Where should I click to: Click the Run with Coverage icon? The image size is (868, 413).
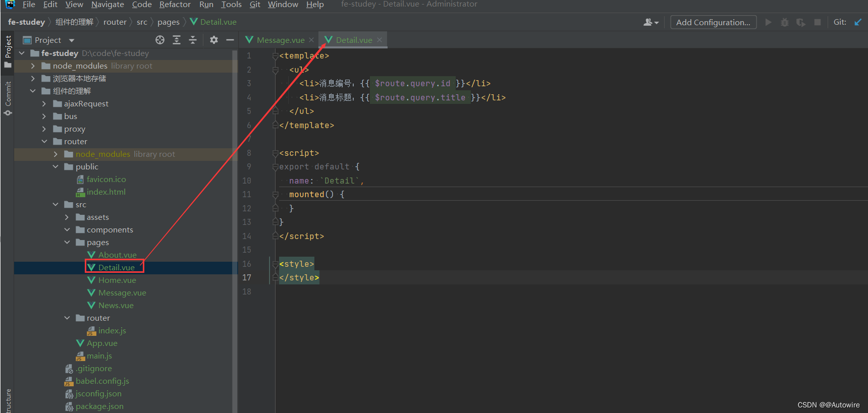click(x=801, y=22)
